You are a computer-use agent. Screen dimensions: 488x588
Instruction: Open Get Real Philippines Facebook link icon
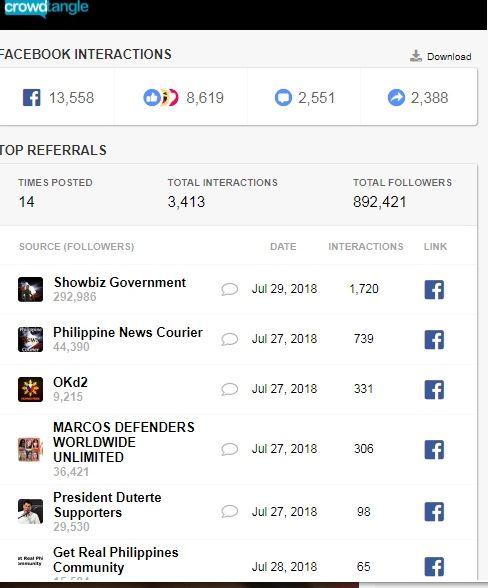(434, 567)
